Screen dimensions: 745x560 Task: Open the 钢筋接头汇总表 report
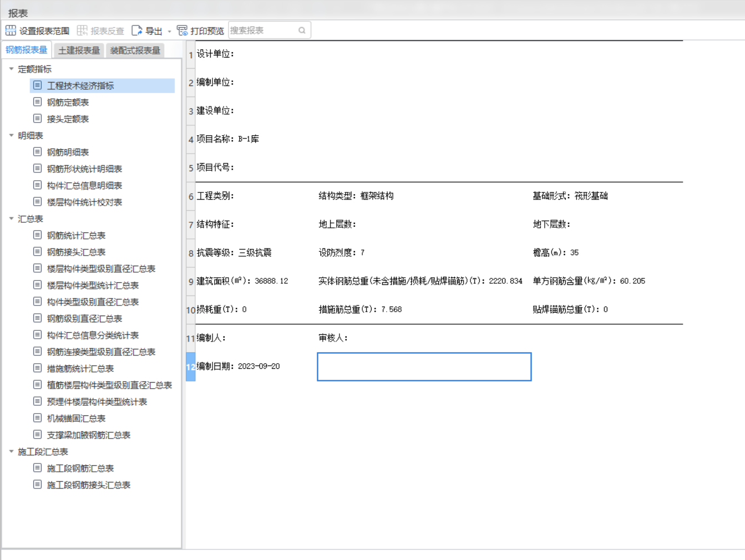pos(76,252)
